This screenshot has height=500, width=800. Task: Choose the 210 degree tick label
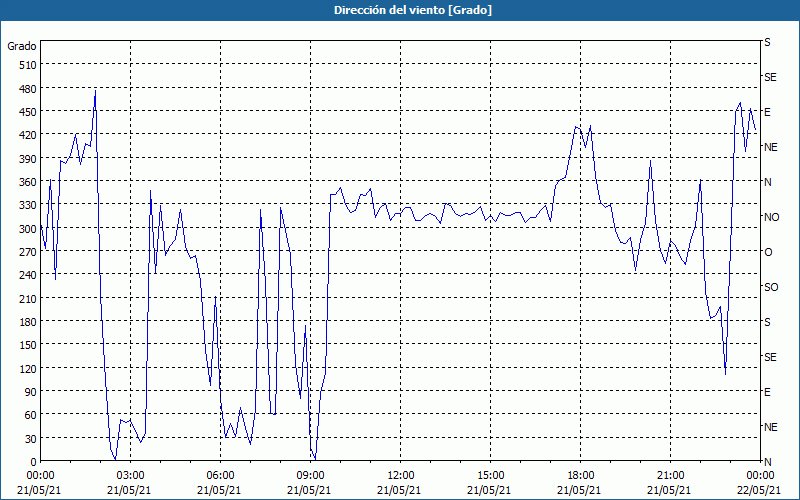pyautogui.click(x=28, y=298)
